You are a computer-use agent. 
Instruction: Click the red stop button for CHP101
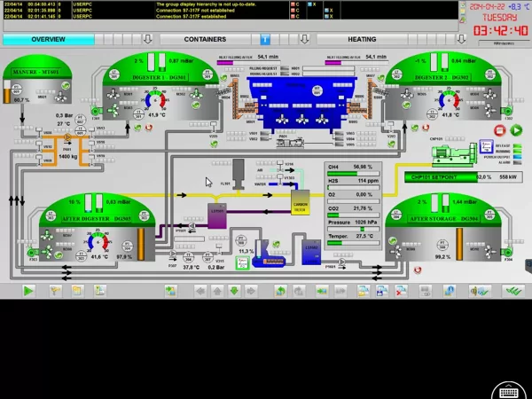(500, 130)
